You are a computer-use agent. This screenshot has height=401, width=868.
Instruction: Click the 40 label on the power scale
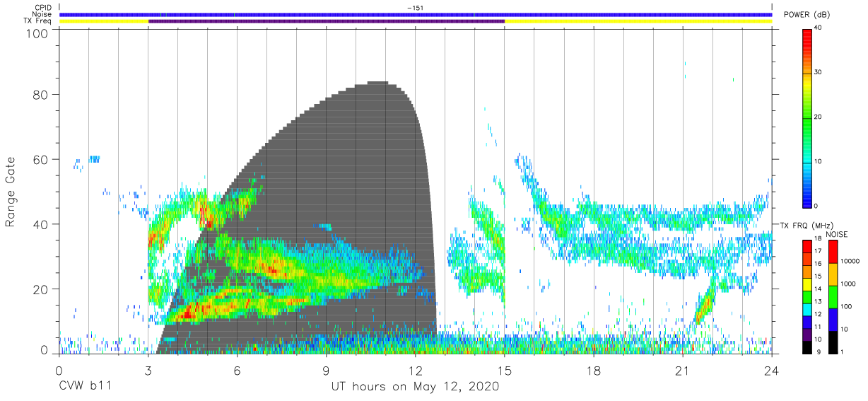coord(818,28)
